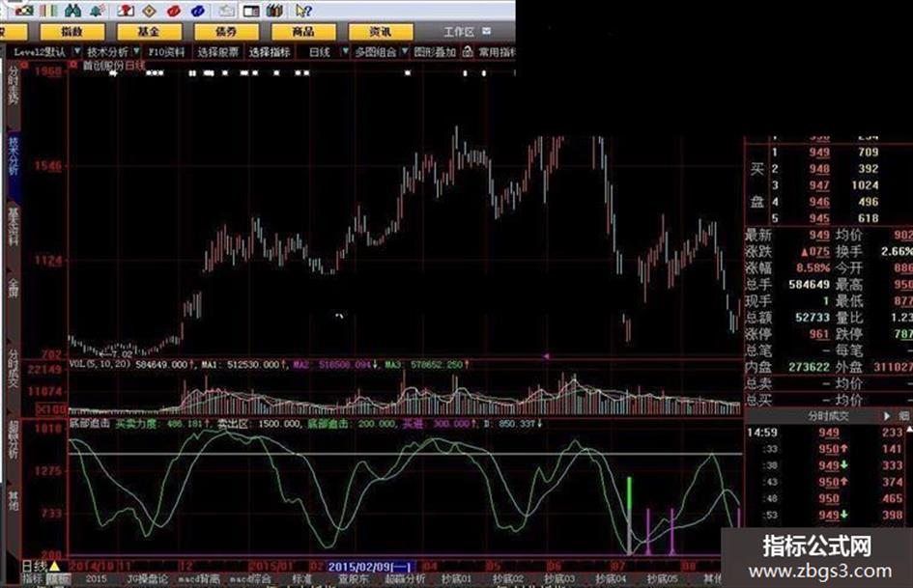Click the VOL(5,10,20) indicator label
The height and width of the screenshot is (588, 913).
click(x=100, y=364)
